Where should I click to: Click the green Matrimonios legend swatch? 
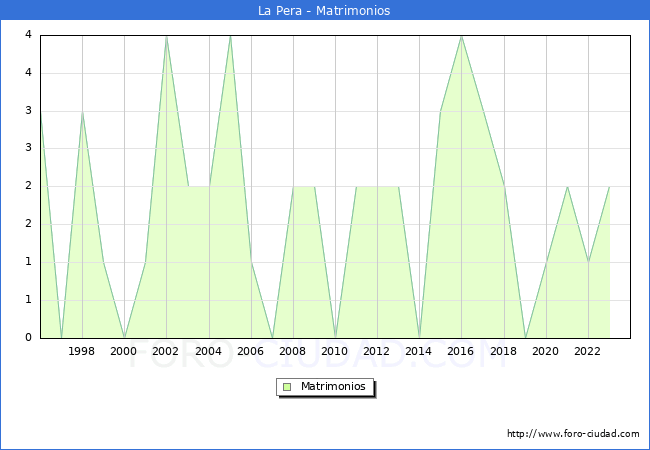click(x=287, y=387)
